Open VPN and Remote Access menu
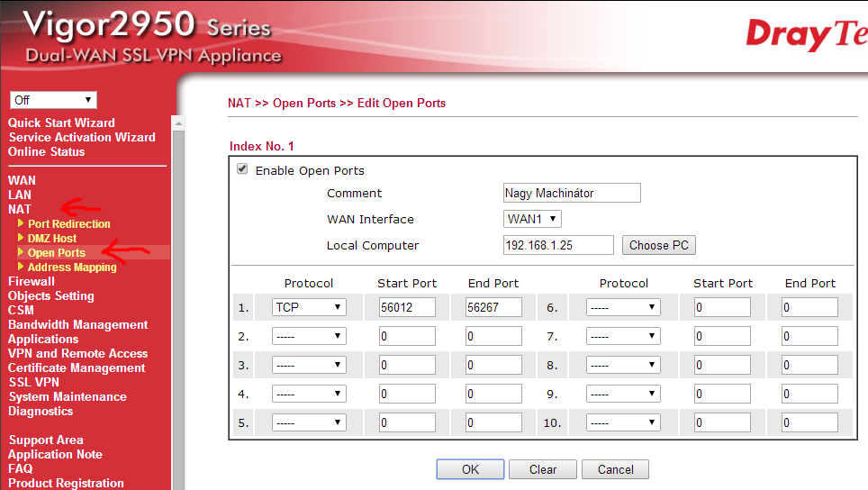The width and height of the screenshot is (868, 490). 77,353
